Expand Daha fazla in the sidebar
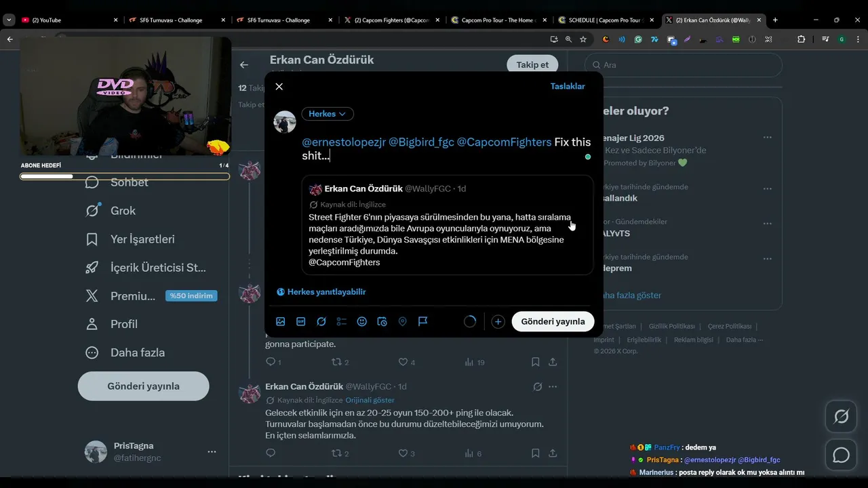The width and height of the screenshot is (868, 488). pyautogui.click(x=125, y=352)
